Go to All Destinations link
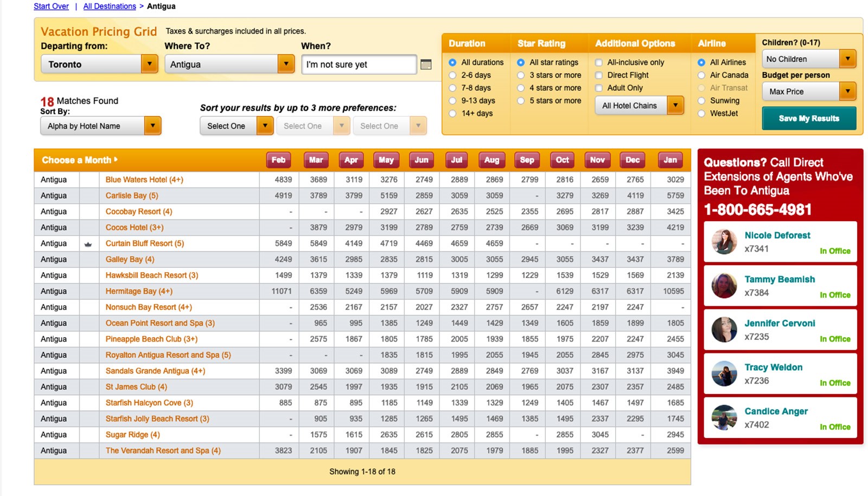This screenshot has width=868, height=496. click(110, 7)
